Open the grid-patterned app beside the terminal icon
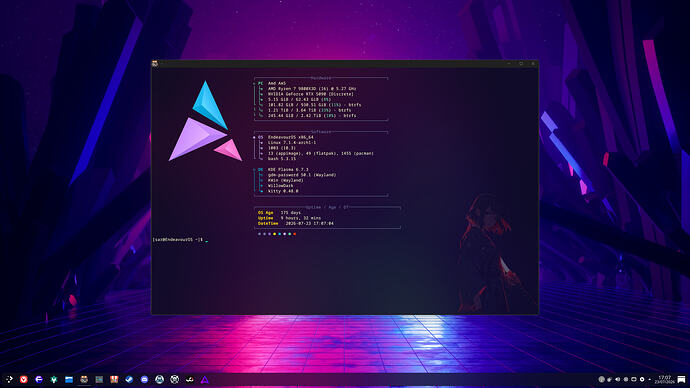The image size is (690, 388). coord(99,379)
